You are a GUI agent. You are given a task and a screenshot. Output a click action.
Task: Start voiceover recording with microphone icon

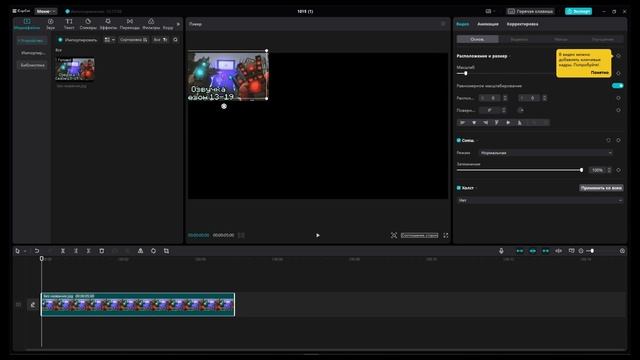click(501, 251)
